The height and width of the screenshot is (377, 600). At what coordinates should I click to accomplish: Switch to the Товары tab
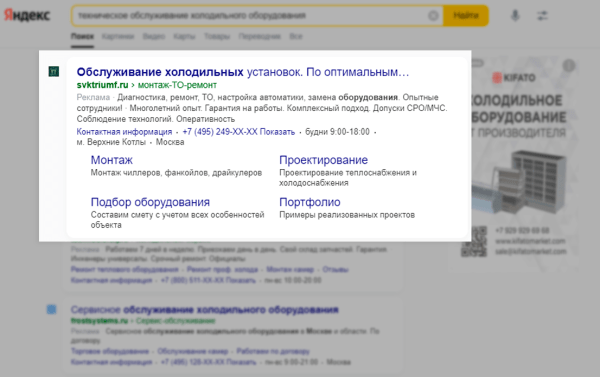217,36
